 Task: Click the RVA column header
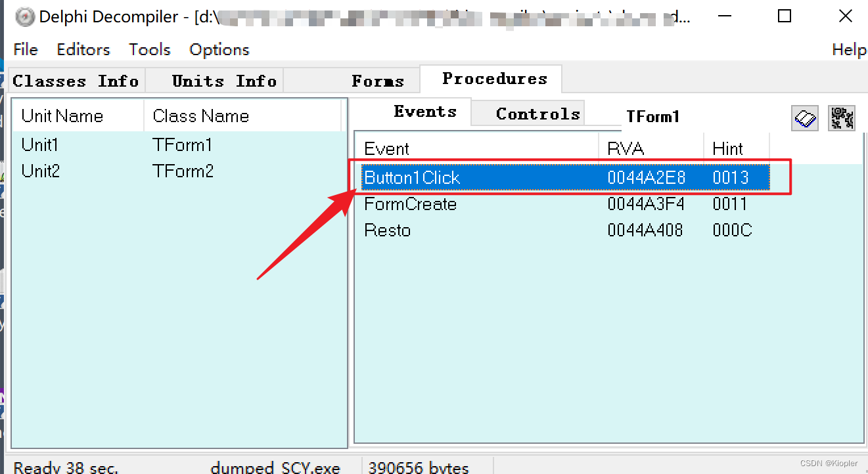click(651, 149)
